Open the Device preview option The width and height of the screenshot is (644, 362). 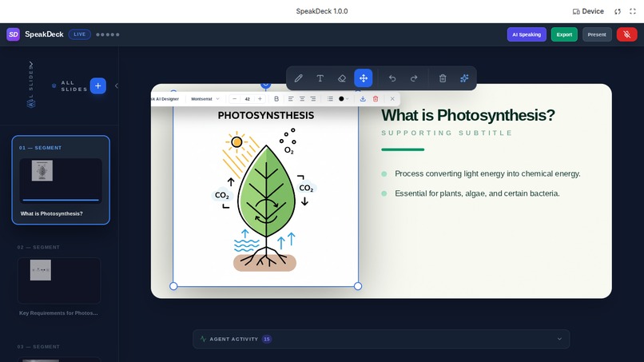[588, 11]
